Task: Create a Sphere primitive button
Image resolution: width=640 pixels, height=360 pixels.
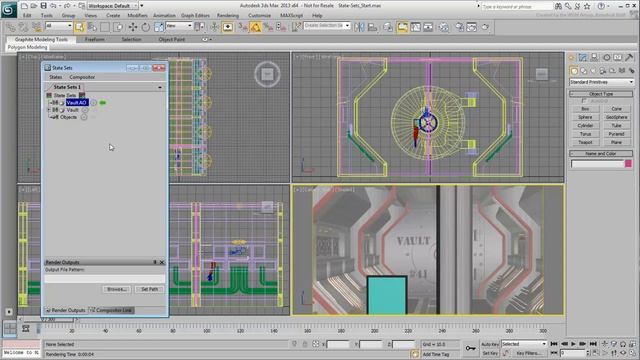Action: 585,117
